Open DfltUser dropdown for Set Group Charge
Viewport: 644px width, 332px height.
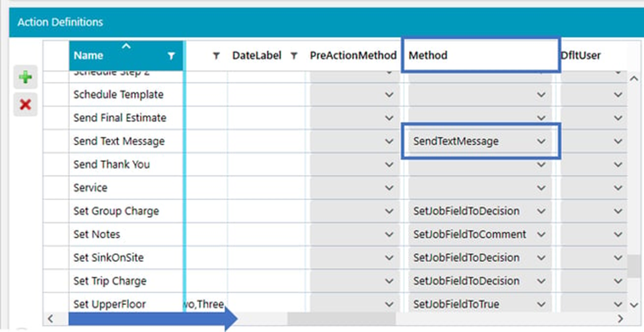point(618,211)
